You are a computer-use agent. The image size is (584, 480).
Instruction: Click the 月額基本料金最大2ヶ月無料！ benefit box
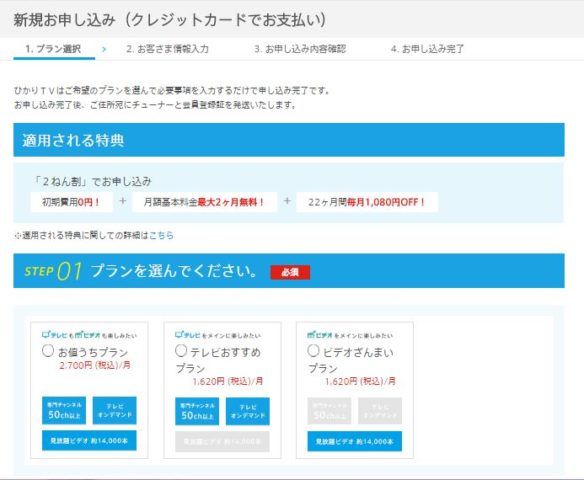click(x=204, y=202)
